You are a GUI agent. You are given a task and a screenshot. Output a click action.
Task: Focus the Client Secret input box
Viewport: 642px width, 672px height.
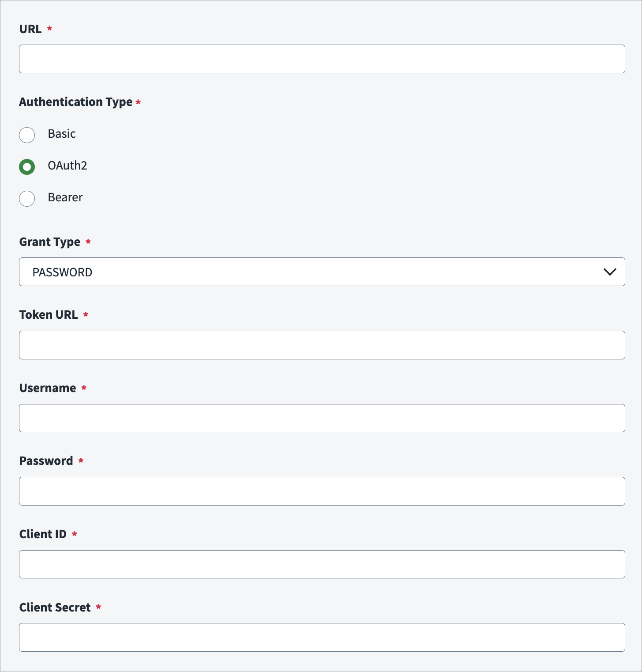[x=322, y=637]
